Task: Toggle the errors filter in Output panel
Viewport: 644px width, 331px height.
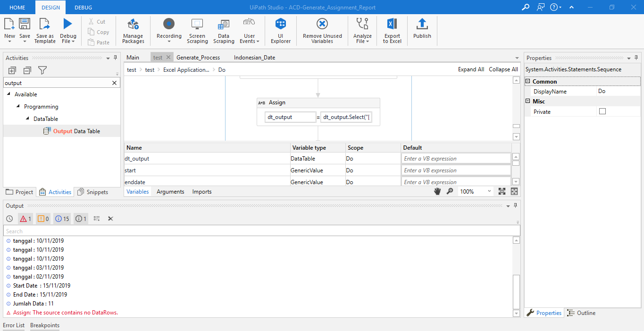Action: point(25,219)
